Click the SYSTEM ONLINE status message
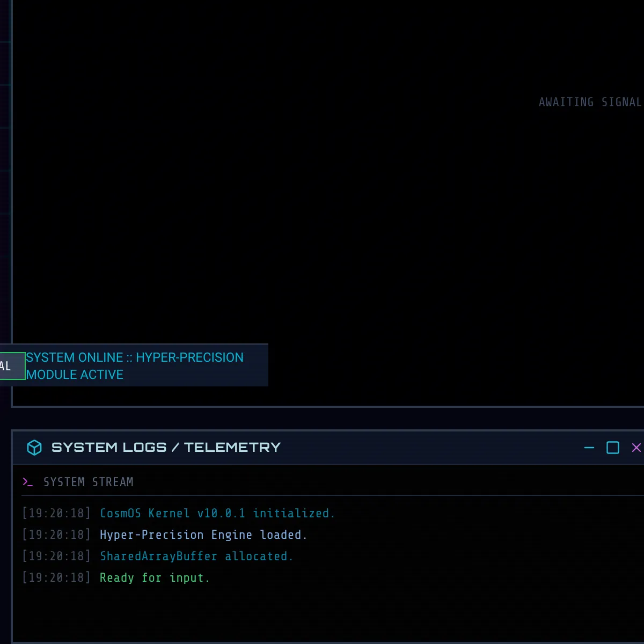Image resolution: width=644 pixels, height=644 pixels. [x=135, y=366]
